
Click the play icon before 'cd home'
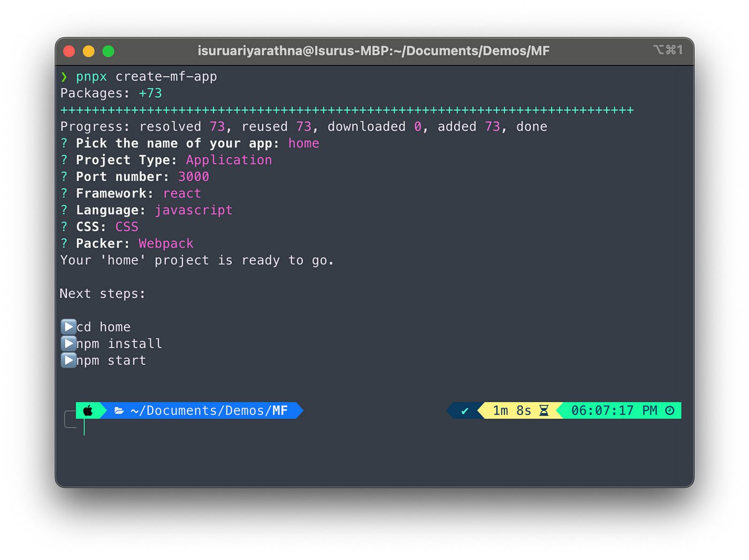(x=68, y=326)
